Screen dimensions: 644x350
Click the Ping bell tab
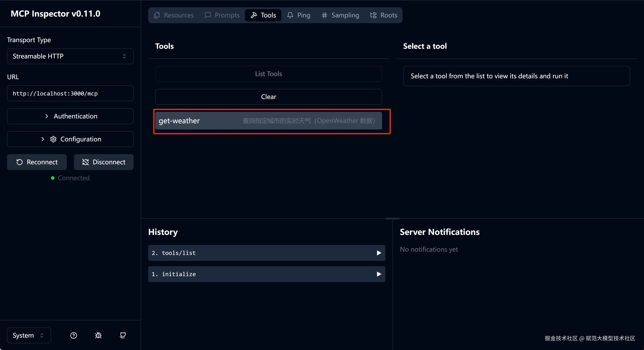pos(299,15)
